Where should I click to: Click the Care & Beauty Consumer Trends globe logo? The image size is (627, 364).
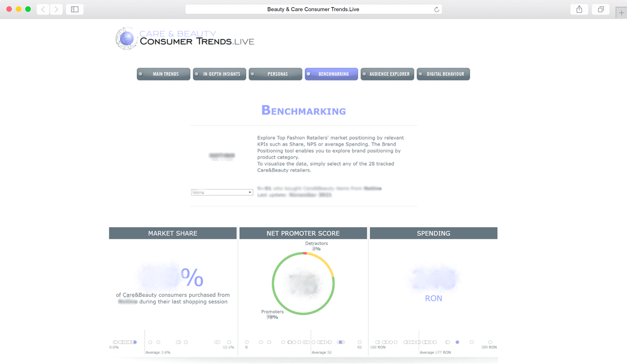point(126,38)
